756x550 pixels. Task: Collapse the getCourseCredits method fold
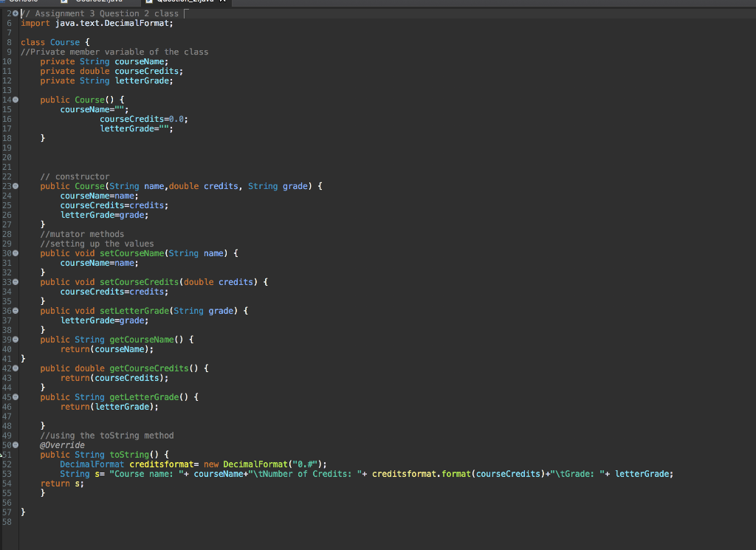point(16,368)
